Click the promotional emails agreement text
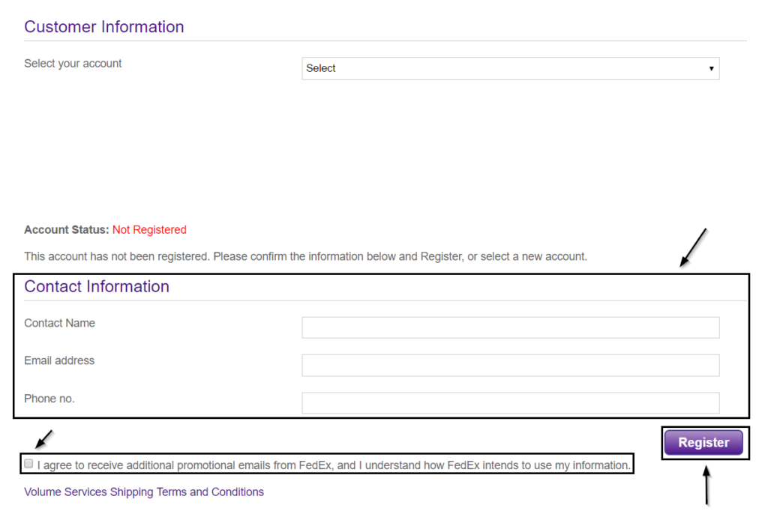Screen dimensions: 768x532 (334, 465)
